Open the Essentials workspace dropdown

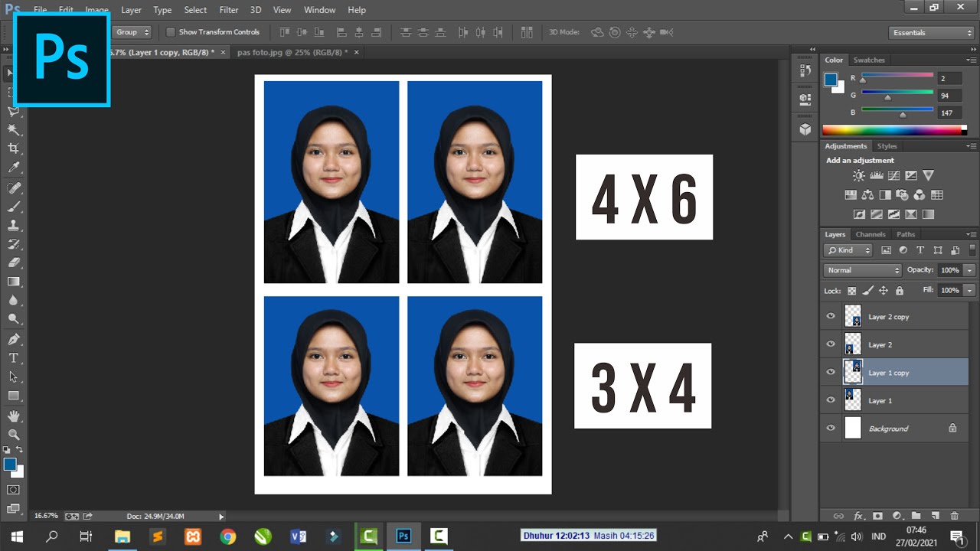[932, 33]
